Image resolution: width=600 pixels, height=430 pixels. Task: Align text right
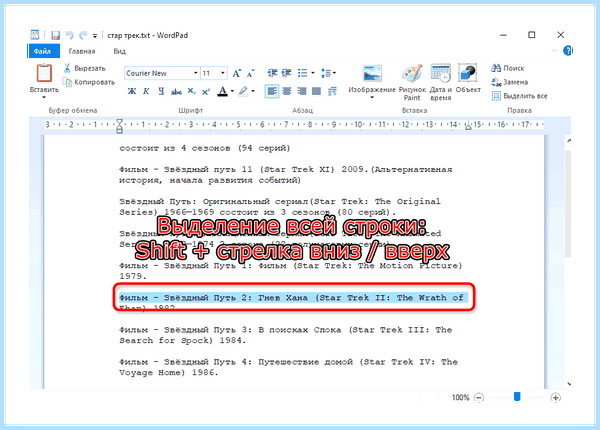point(302,91)
